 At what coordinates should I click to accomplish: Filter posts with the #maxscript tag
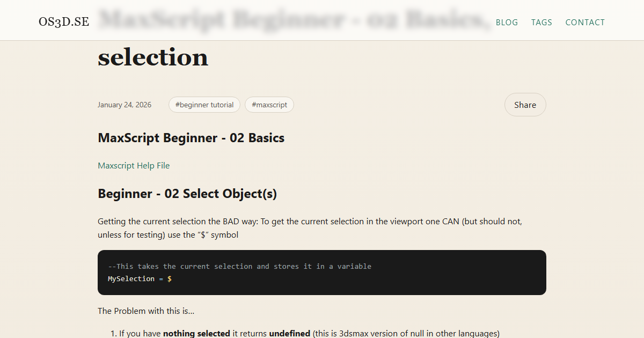[x=269, y=105]
